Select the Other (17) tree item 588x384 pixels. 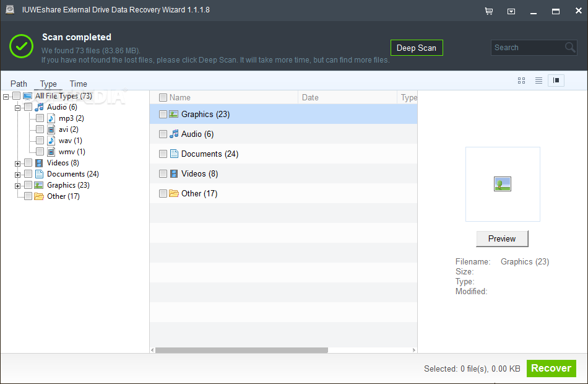[63, 196]
